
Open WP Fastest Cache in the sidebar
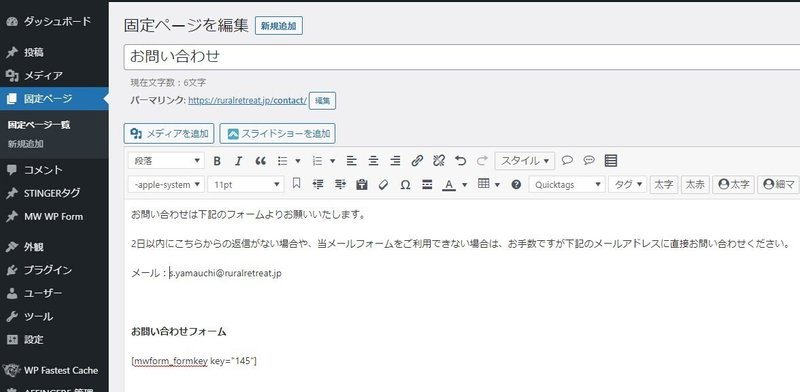[54, 371]
